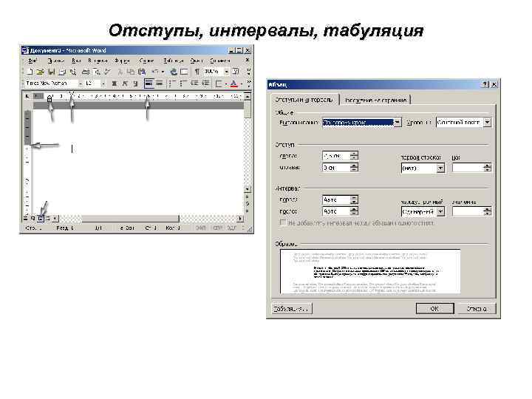
Task: Click the left indent (слева) spinner
Action: click(x=354, y=156)
